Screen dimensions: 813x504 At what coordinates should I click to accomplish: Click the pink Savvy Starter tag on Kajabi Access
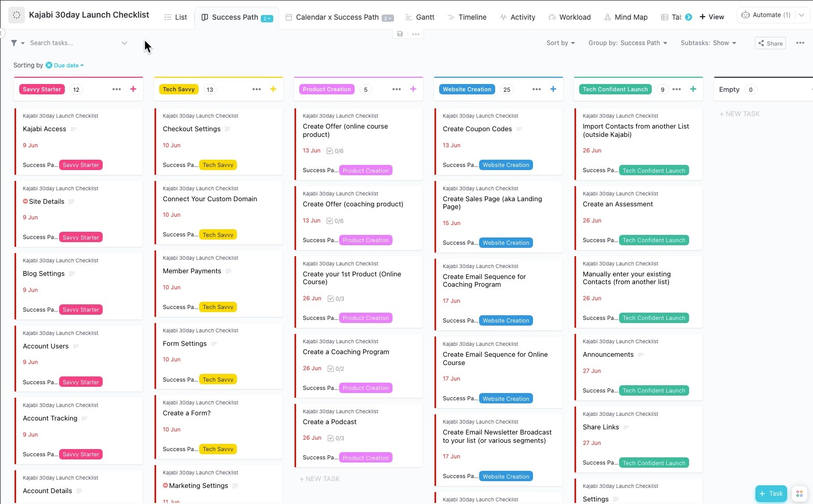(x=81, y=165)
